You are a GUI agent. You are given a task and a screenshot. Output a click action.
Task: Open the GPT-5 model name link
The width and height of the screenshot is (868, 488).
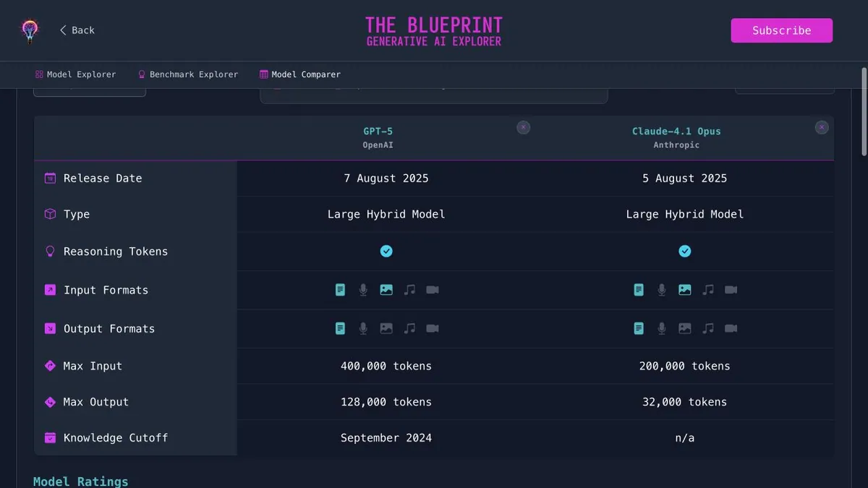pos(378,132)
